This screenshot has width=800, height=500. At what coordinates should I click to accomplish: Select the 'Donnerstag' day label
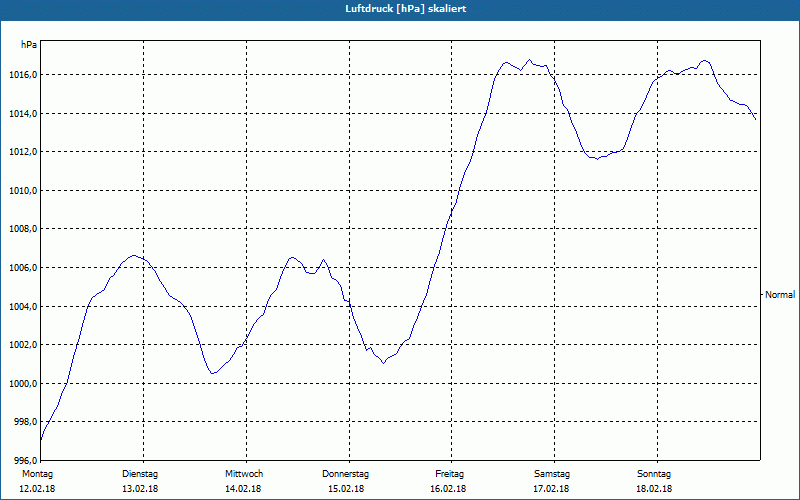345,474
